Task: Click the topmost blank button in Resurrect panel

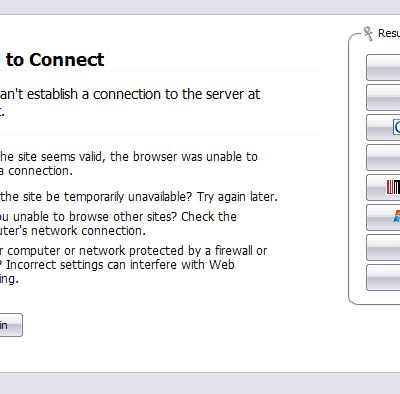Action: click(x=383, y=67)
